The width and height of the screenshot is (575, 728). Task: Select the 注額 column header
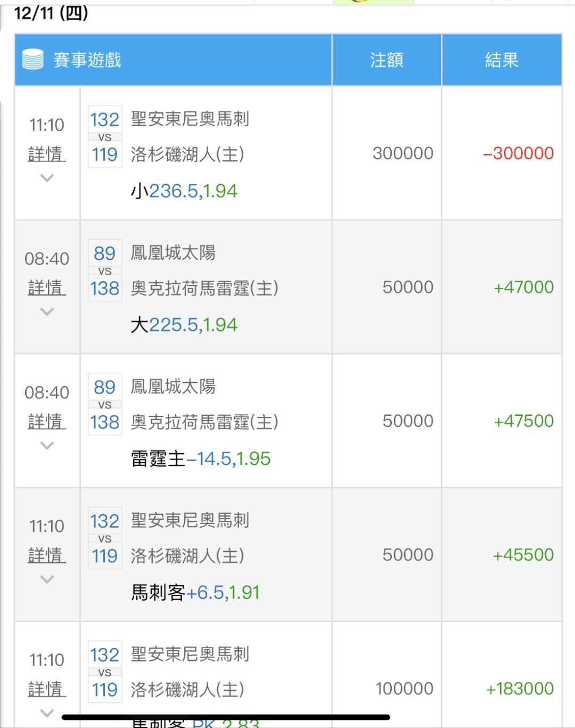pyautogui.click(x=387, y=60)
